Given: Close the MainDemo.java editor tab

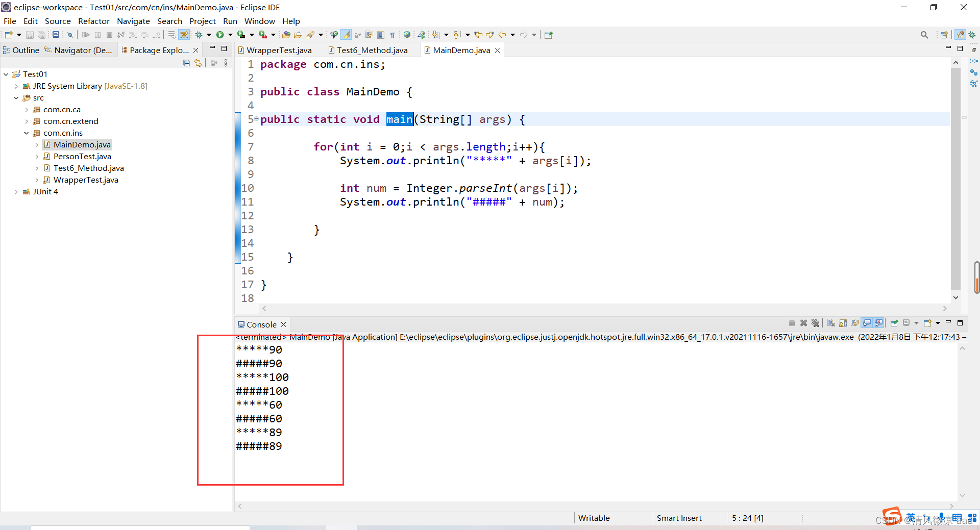Looking at the screenshot, I should tap(497, 50).
